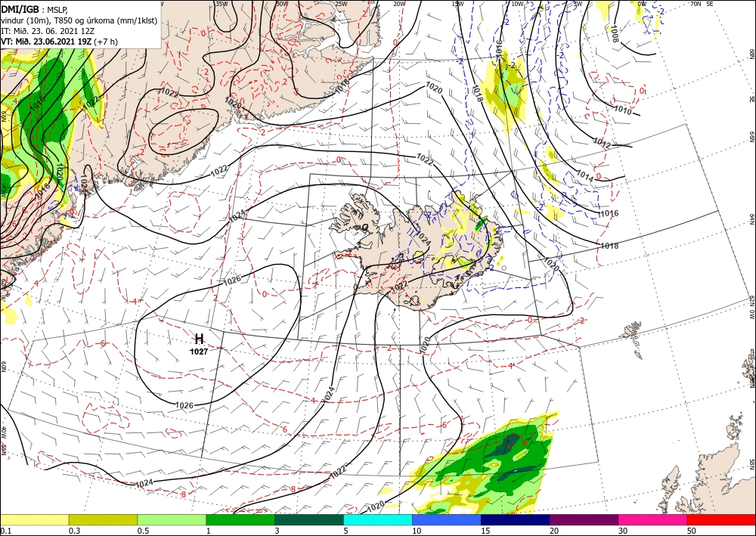Pick the blue 10–15 legend color band
Image resolution: width=756 pixels, height=536 pixels.
447,519
